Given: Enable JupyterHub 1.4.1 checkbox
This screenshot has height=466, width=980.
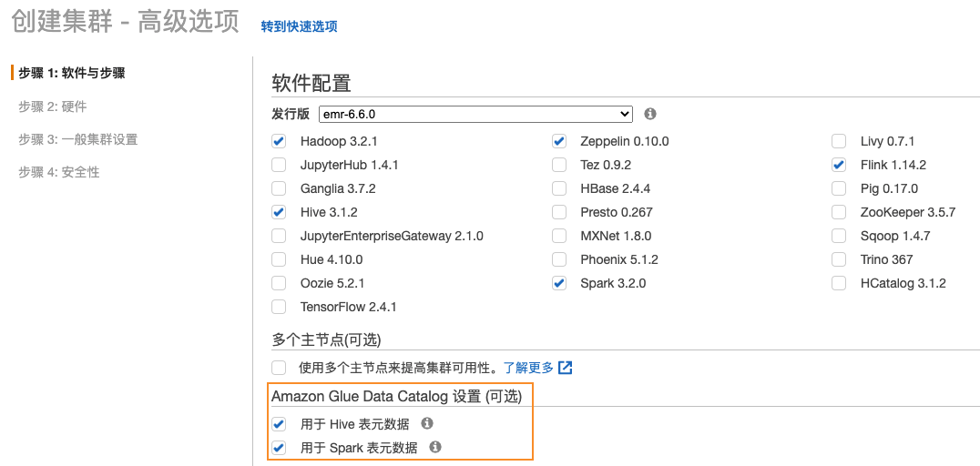Looking at the screenshot, I should pos(279,165).
